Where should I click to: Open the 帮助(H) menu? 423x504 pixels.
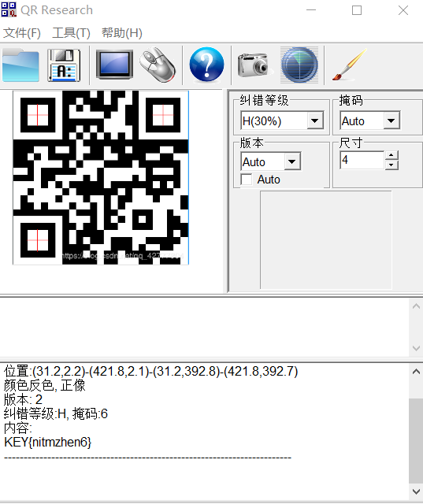122,33
